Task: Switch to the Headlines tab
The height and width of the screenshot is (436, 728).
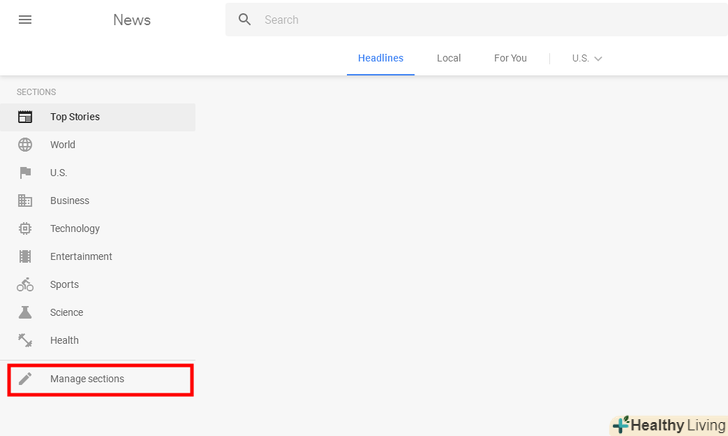Action: point(381,58)
